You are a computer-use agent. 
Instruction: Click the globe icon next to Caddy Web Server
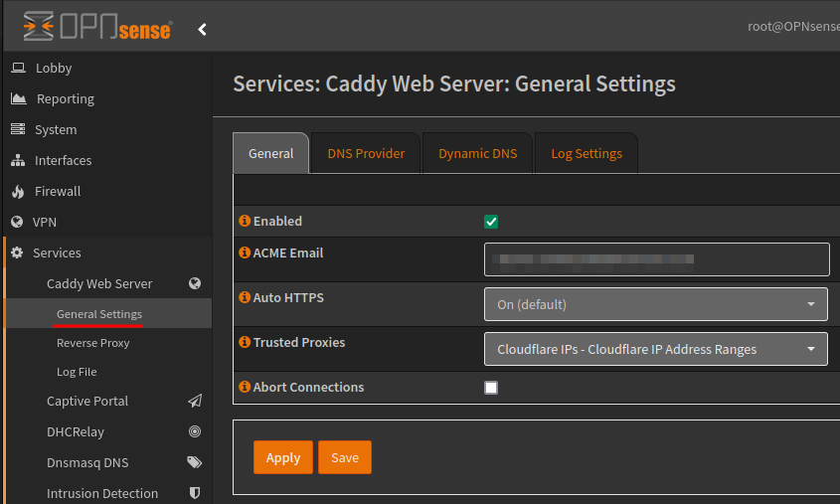195,283
